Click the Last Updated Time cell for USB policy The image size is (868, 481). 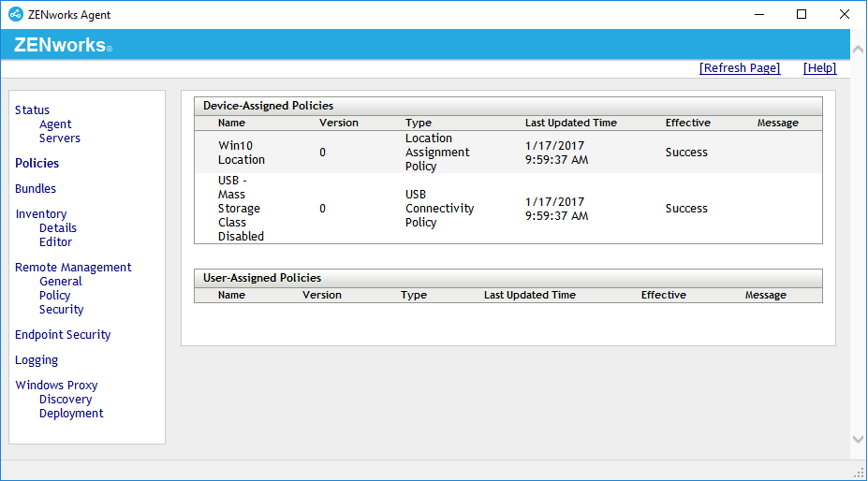pos(557,209)
